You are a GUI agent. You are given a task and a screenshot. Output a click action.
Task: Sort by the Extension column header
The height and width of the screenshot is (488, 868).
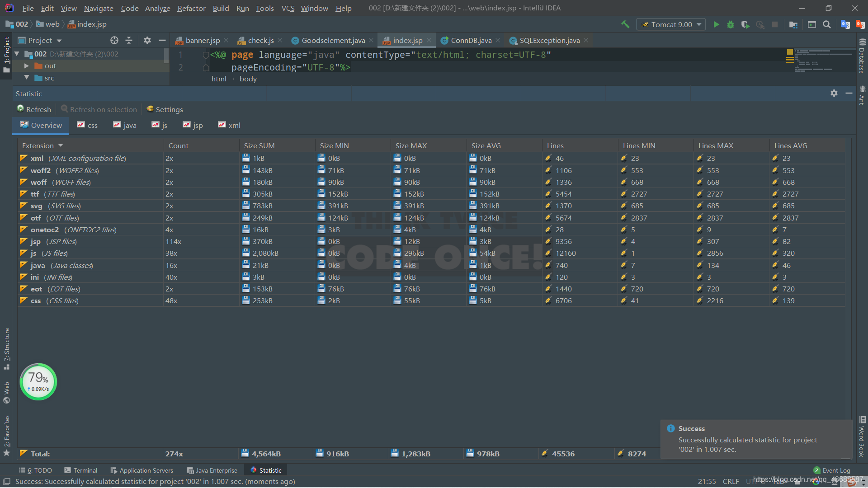pos(90,145)
